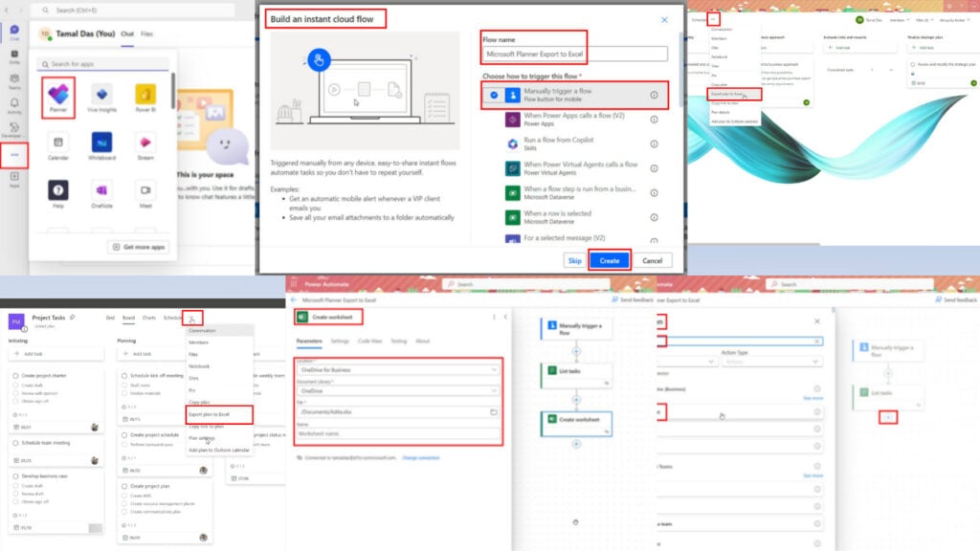980x551 pixels.
Task: Click the folder browse icon beside the File field
Action: tap(494, 411)
